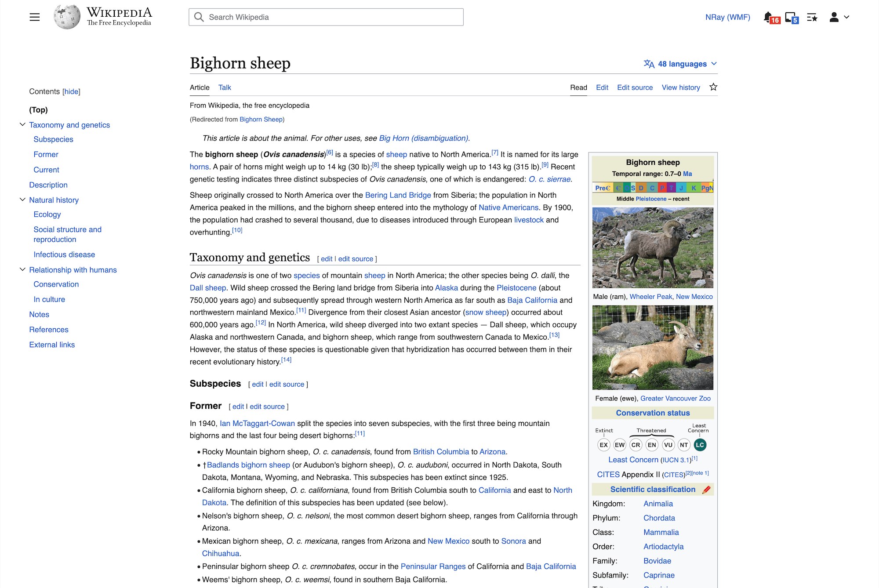
Task: Open the hamburger main menu
Action: [x=34, y=17]
